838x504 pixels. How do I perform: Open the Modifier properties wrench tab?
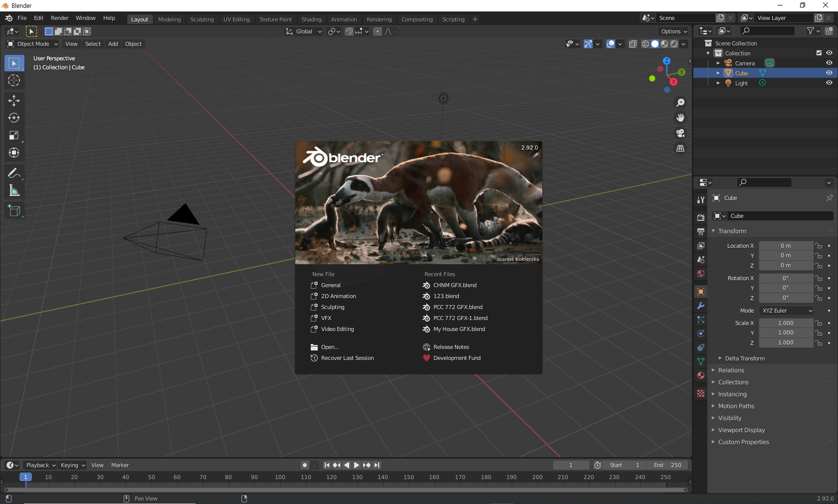point(701,306)
